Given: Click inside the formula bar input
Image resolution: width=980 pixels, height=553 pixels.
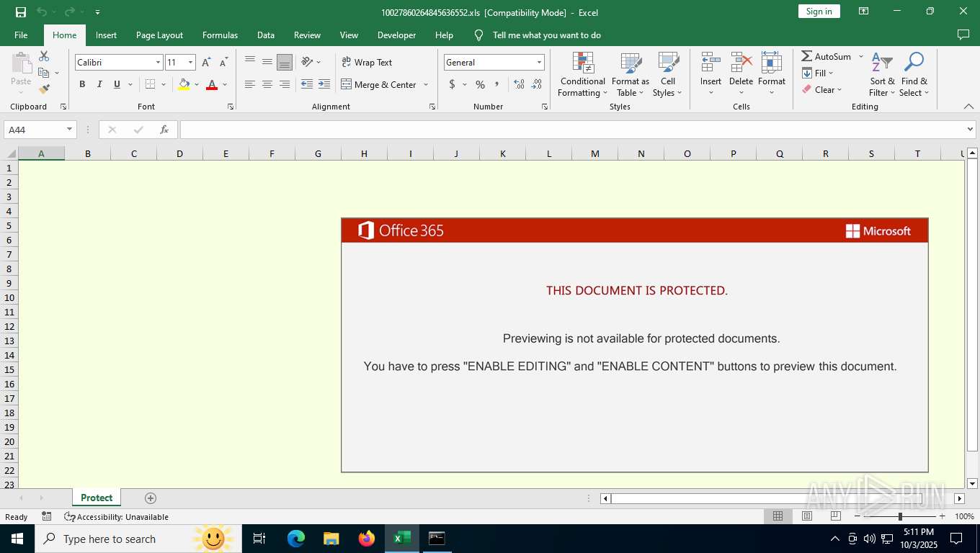Looking at the screenshot, I should [572, 130].
